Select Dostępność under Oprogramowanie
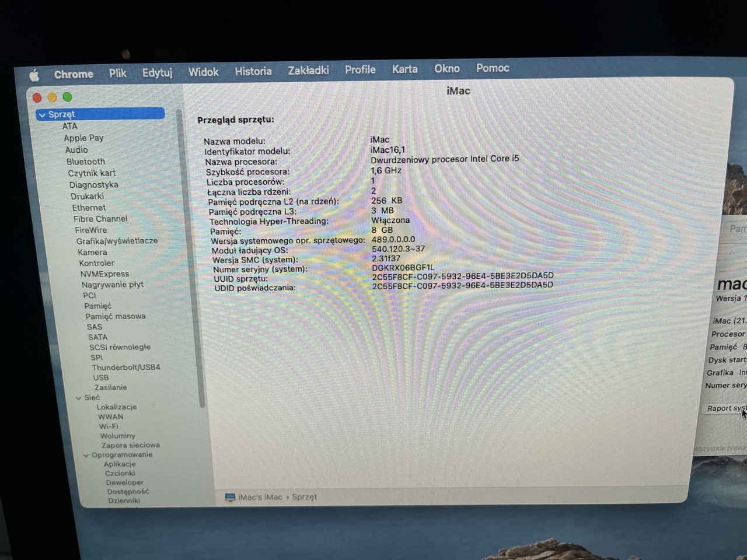 coord(128,491)
